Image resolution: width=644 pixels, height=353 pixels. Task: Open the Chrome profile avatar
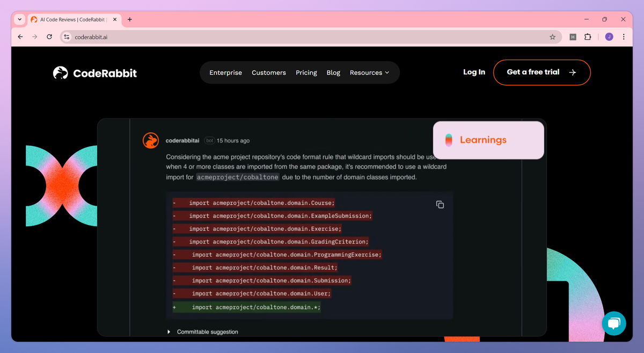tap(609, 37)
